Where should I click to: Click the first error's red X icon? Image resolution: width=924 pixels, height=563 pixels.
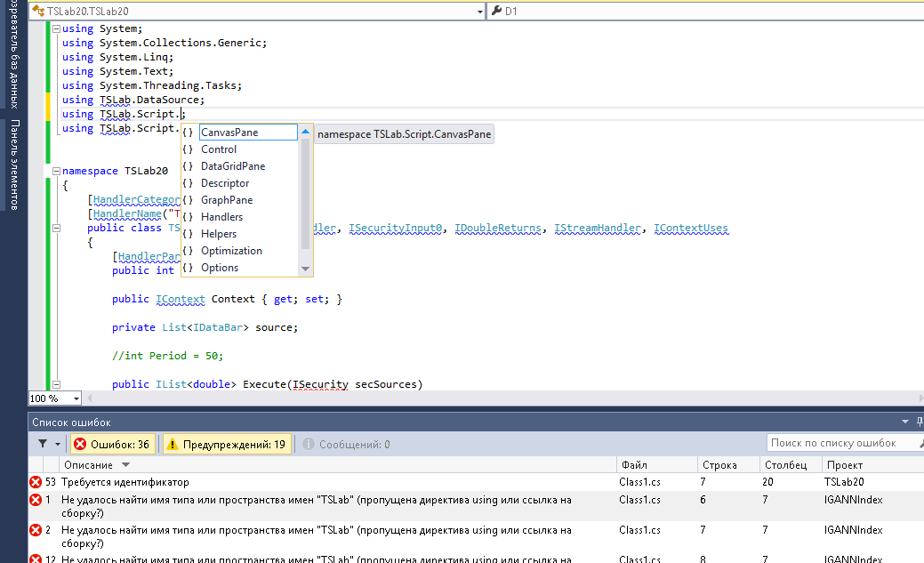[x=36, y=482]
